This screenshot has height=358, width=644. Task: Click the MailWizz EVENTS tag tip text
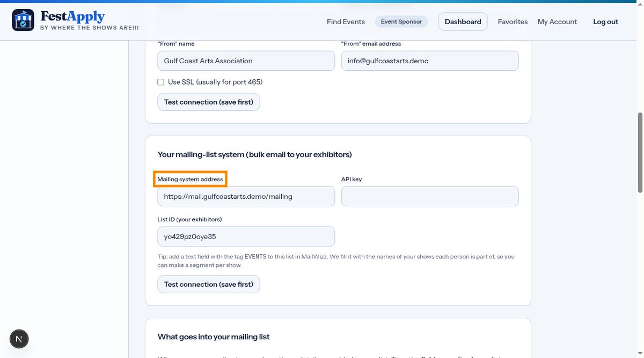point(336,261)
